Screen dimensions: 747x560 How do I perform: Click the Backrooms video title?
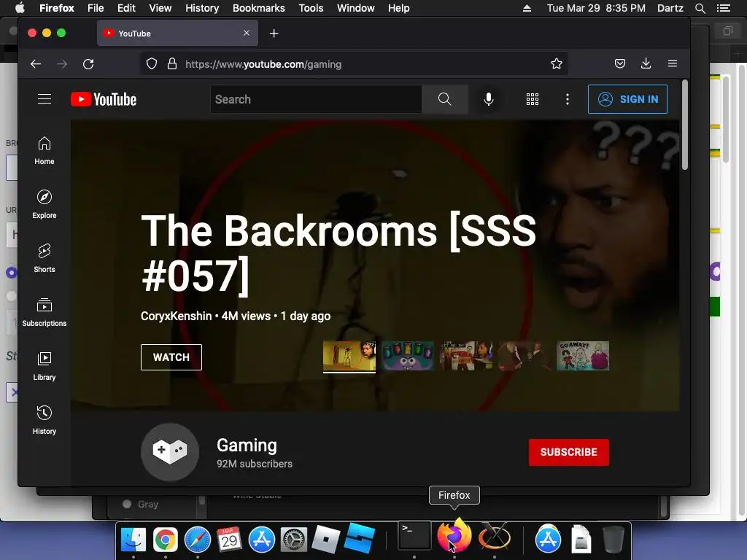coord(338,253)
